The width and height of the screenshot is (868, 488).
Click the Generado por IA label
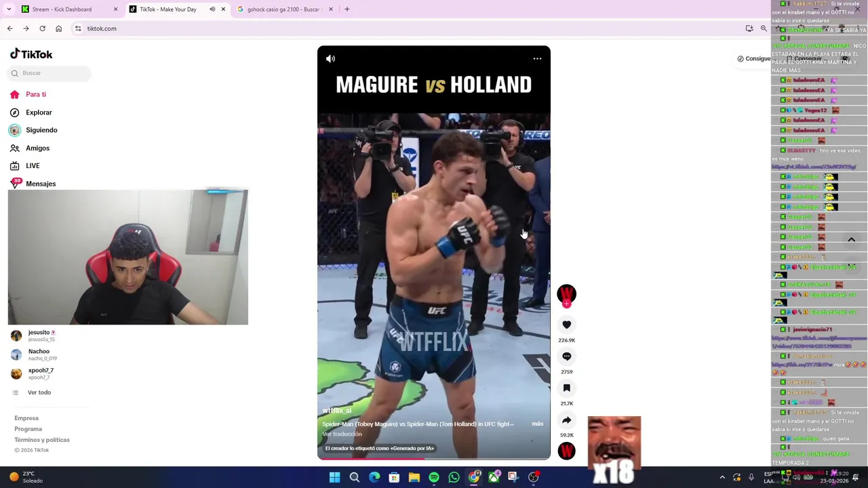[x=379, y=449]
